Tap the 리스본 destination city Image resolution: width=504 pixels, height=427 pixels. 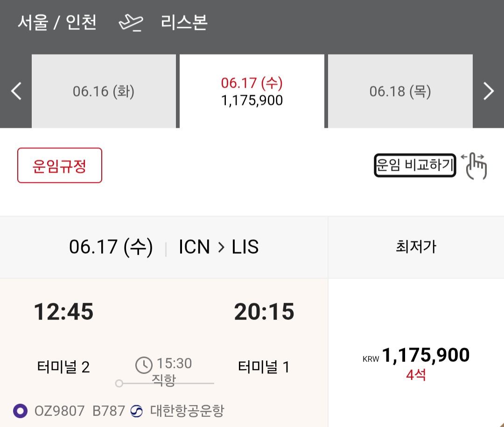click(x=184, y=23)
